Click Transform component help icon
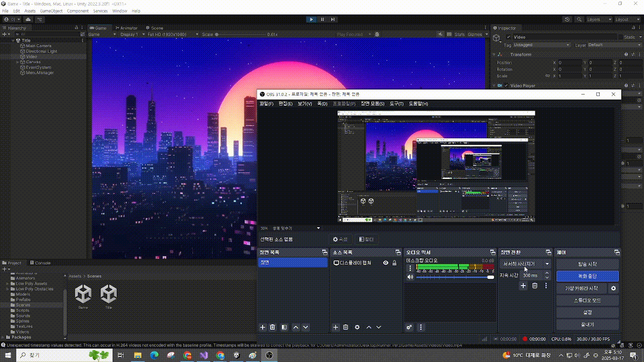The height and width of the screenshot is (362, 644). [626, 54]
